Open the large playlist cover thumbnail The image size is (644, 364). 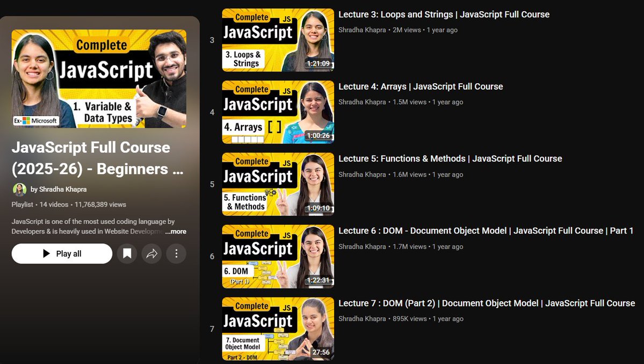pos(99,79)
